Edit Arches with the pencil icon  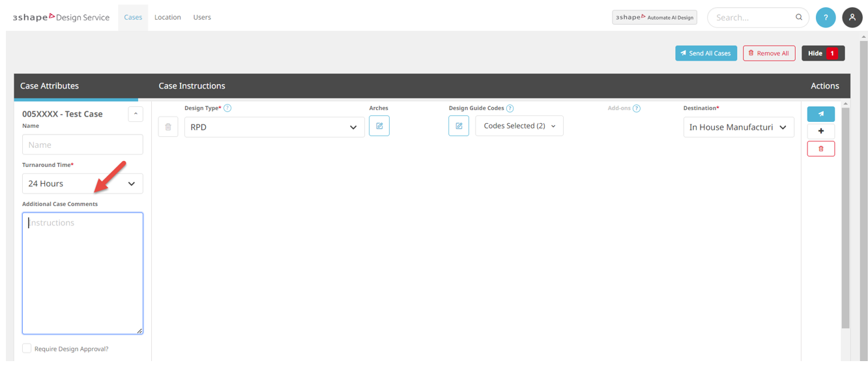click(379, 126)
